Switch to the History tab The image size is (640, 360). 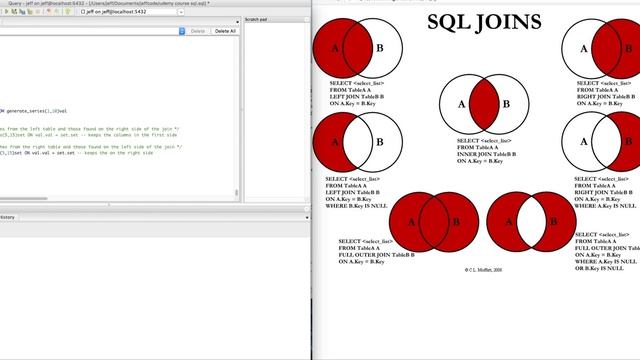point(7,217)
